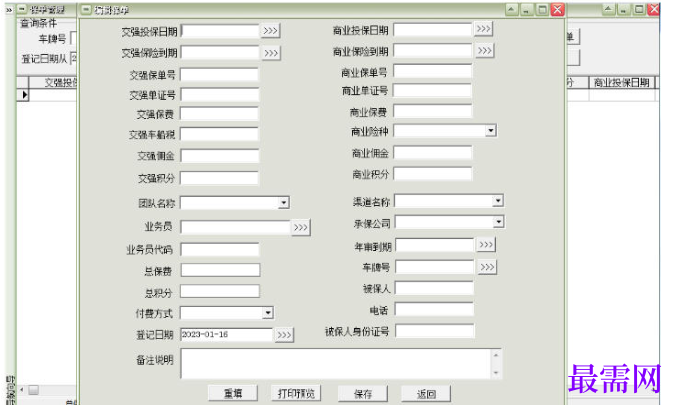Focus the 业务员 input field
680x410 pixels.
[235, 227]
